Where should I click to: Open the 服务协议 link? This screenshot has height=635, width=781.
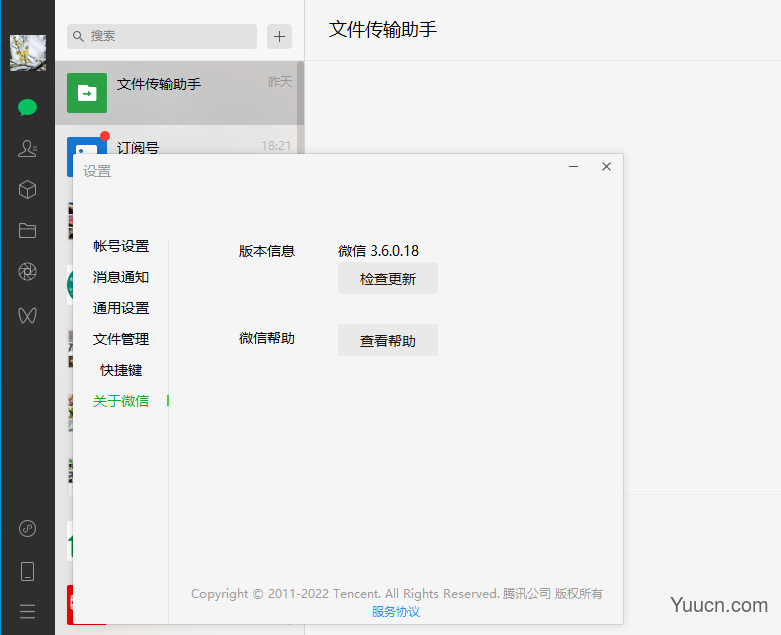coord(396,612)
